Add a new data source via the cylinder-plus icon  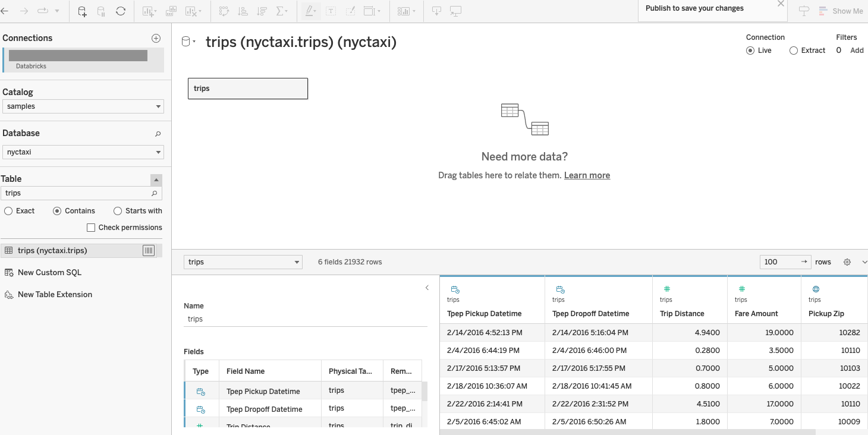point(82,11)
